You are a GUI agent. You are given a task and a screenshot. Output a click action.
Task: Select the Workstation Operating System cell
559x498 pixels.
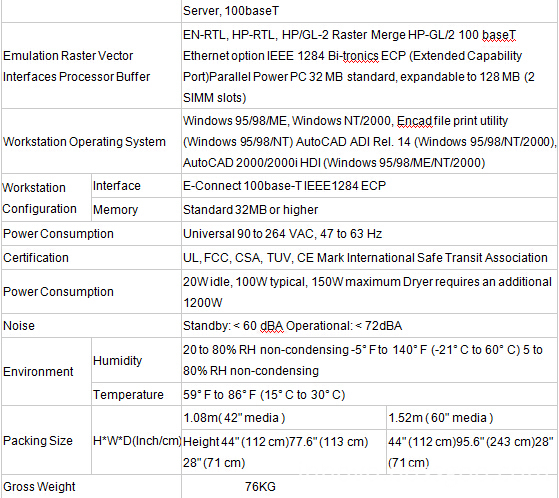[x=91, y=142]
